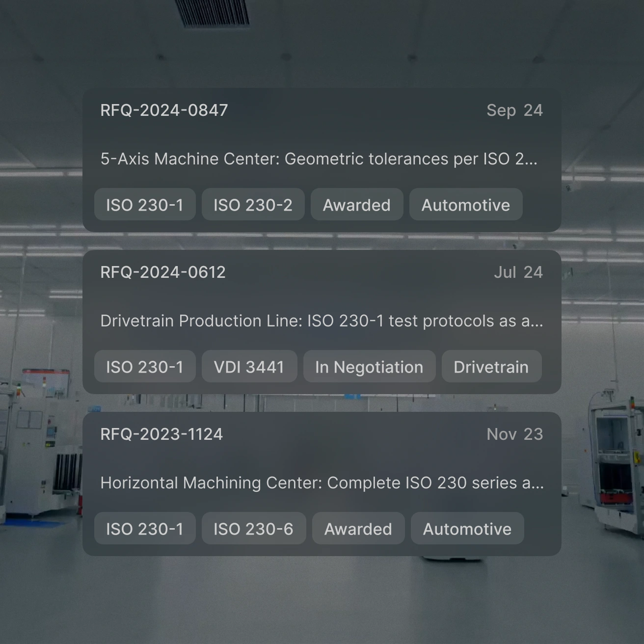Screen dimensions: 644x644
Task: Select the In Negotiation status tag
Action: [369, 367]
